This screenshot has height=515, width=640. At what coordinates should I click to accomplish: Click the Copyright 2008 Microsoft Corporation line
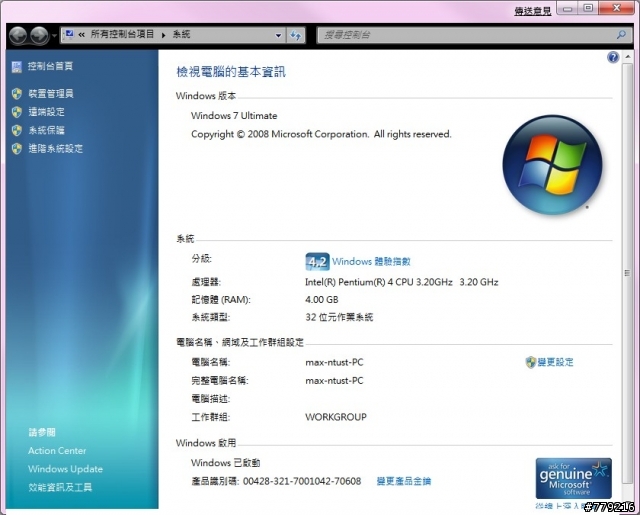pyautogui.click(x=321, y=134)
